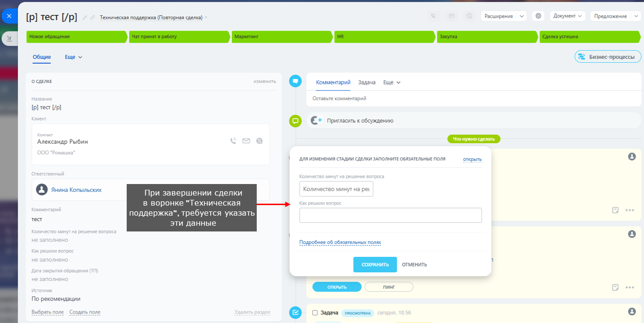
Task: Click the chat bubble icon in the top toolbar
Action: [469, 16]
